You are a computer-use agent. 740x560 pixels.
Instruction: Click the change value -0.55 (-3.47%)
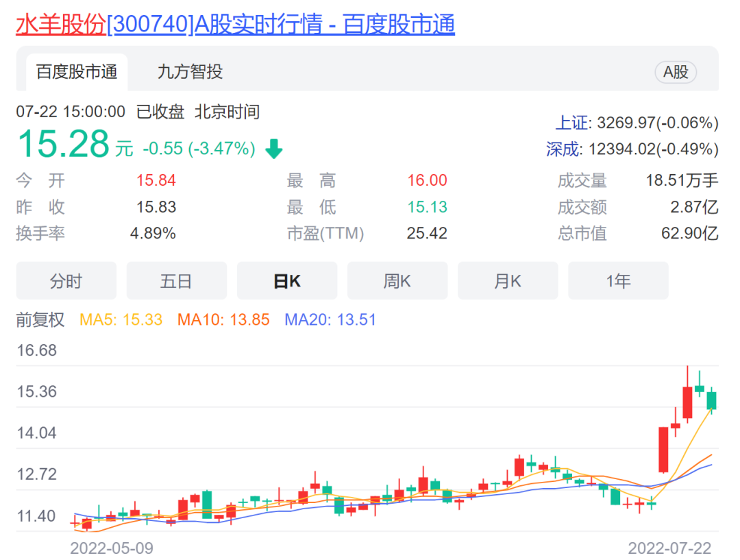click(x=199, y=149)
